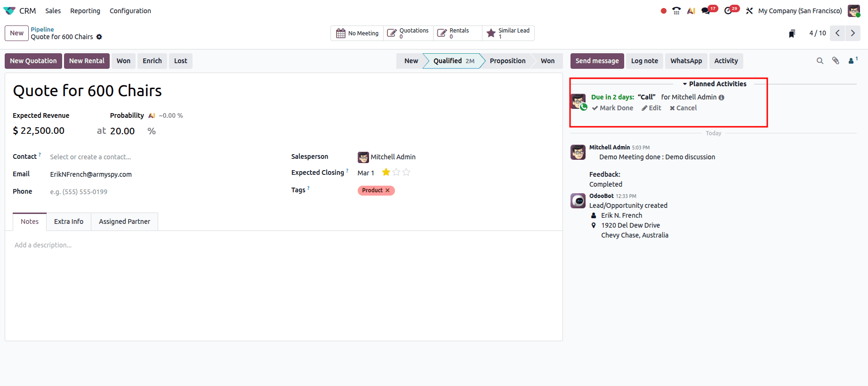This screenshot has width=868, height=386.
Task: Click the AI probability icon
Action: click(x=152, y=115)
